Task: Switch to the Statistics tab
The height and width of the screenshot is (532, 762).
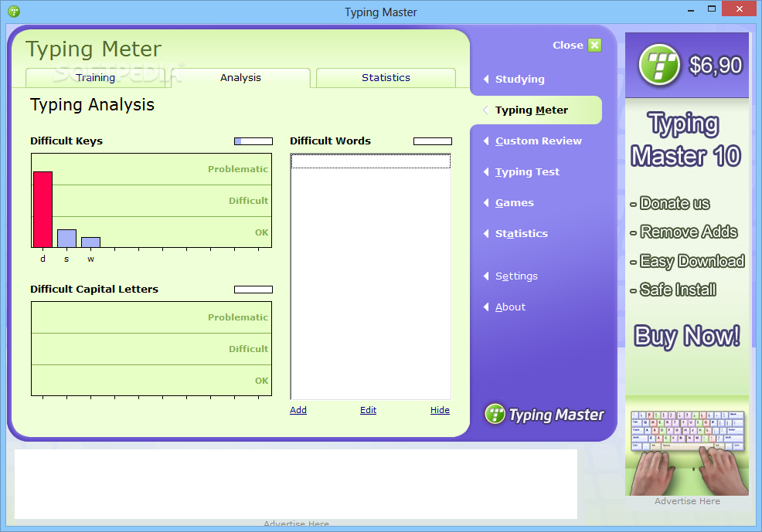Action: [x=386, y=78]
